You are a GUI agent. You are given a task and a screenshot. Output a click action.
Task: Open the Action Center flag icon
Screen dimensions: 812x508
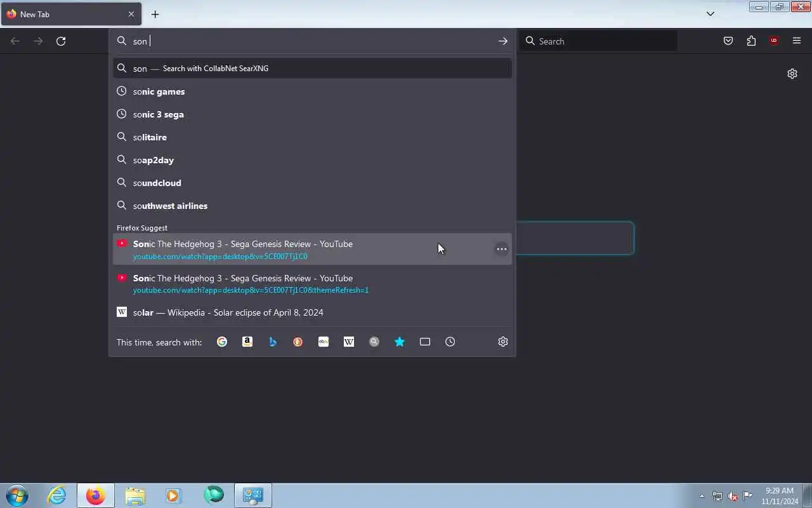(x=748, y=496)
